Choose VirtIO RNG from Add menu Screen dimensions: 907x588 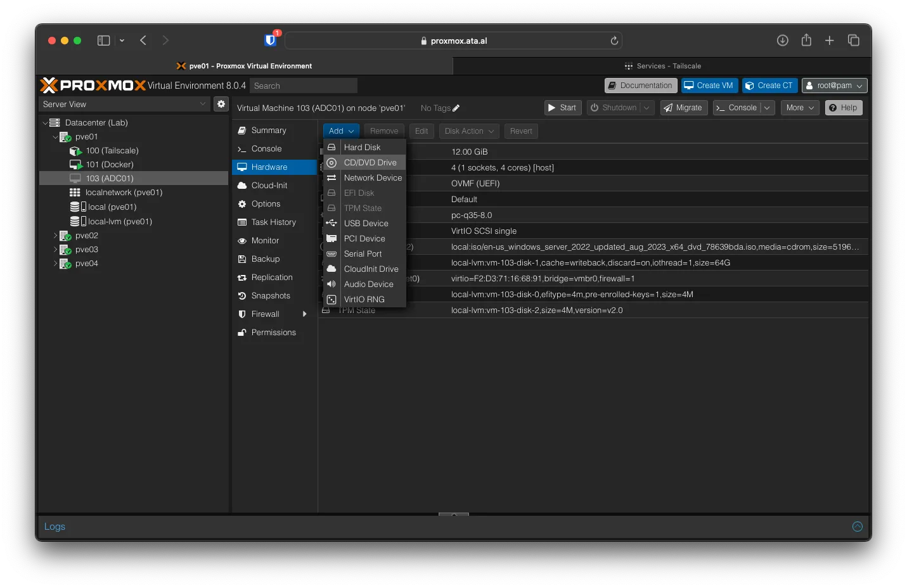[364, 300]
